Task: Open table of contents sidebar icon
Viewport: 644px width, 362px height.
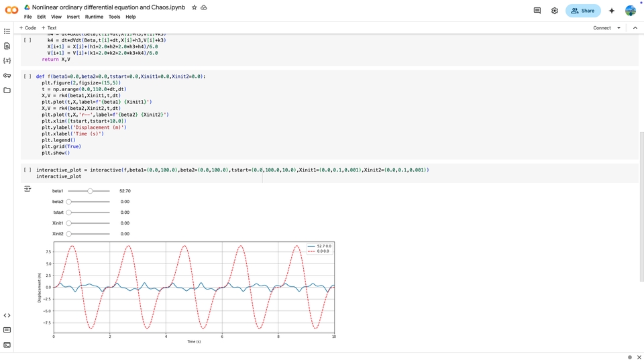Action: 7,32
